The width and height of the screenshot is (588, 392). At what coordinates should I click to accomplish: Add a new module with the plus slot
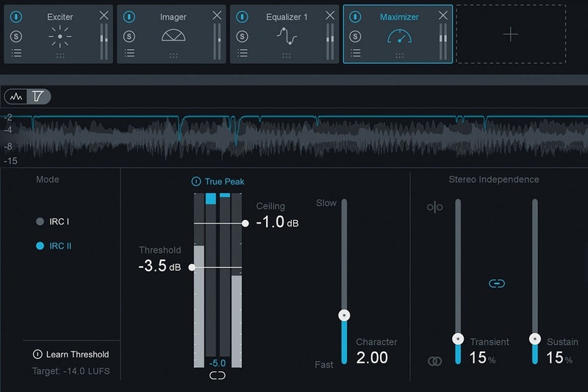click(x=511, y=35)
